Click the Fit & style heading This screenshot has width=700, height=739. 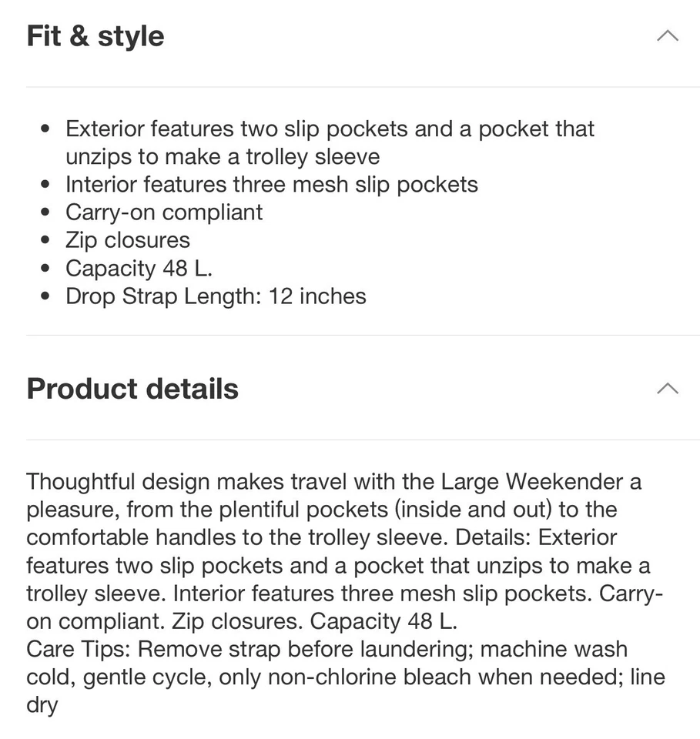click(x=95, y=36)
